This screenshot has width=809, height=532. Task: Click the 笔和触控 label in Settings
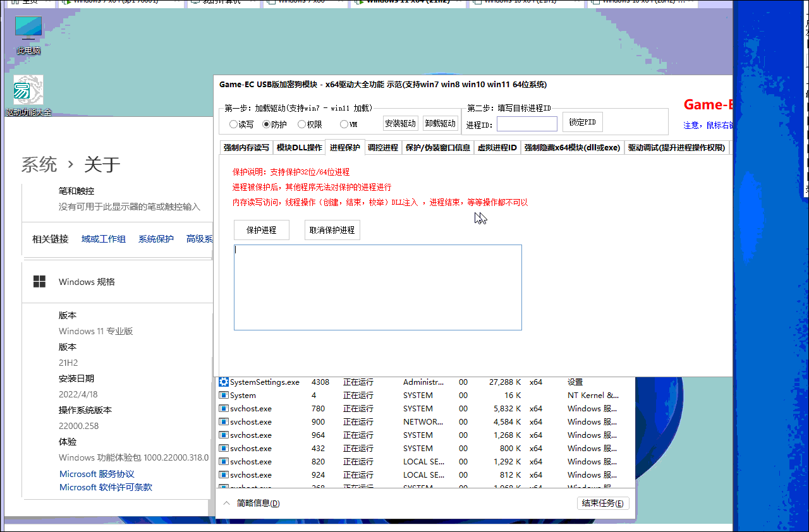(x=76, y=191)
